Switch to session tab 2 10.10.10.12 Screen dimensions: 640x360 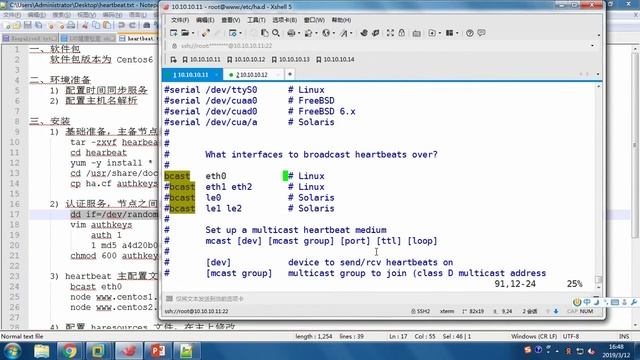point(253,75)
